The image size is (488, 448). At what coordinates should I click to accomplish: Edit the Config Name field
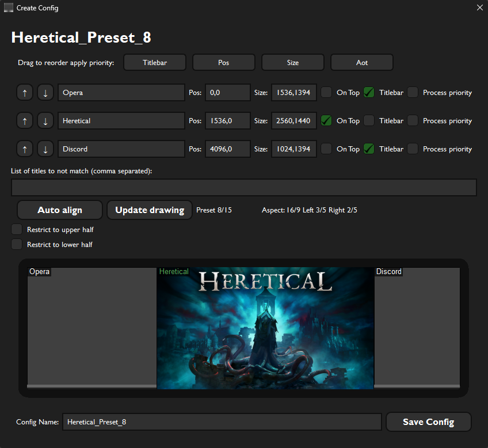(222, 422)
